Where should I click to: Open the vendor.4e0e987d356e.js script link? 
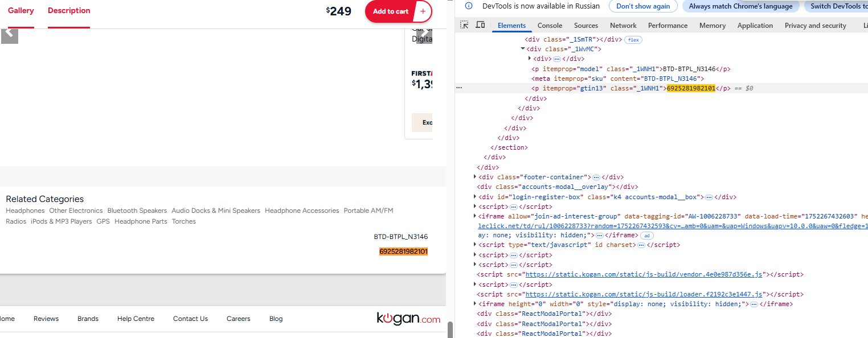coord(644,274)
